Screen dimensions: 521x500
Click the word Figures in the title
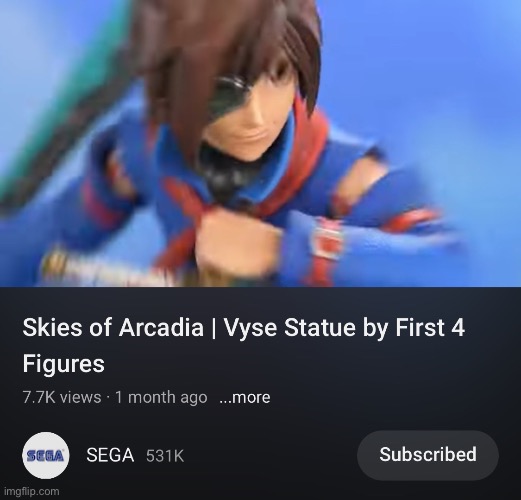tap(63, 363)
